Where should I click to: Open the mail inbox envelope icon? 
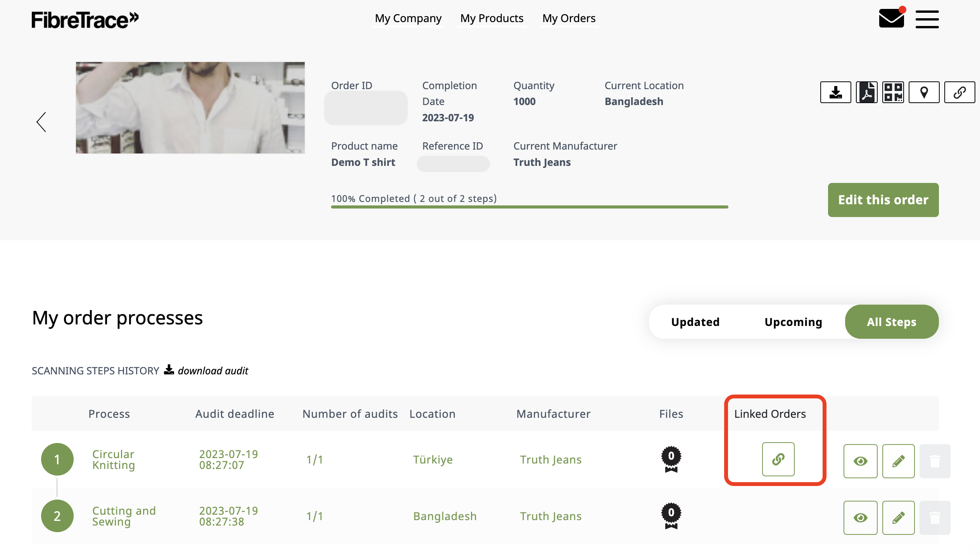[x=891, y=18]
